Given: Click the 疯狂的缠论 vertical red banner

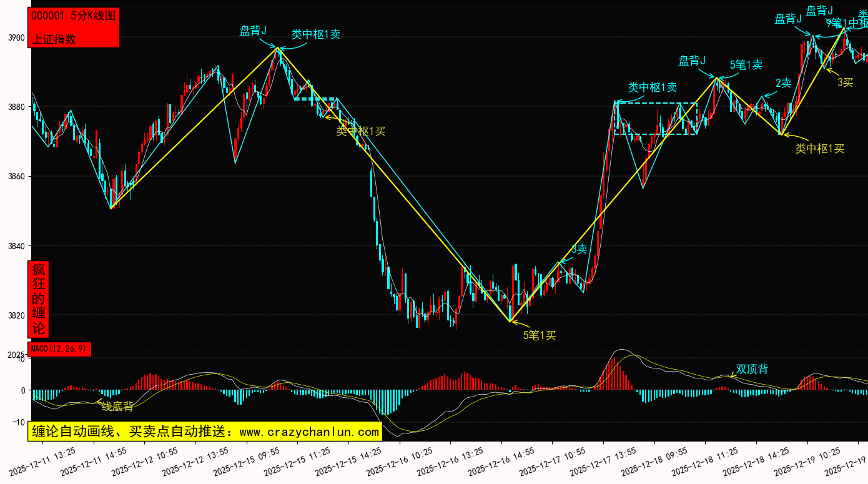Looking at the screenshot, I should pos(39,299).
